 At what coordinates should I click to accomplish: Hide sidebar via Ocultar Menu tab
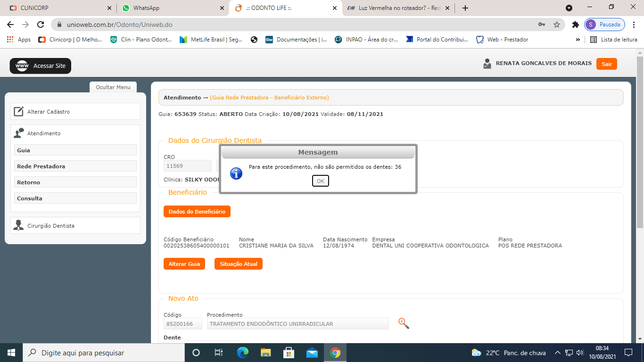(113, 87)
